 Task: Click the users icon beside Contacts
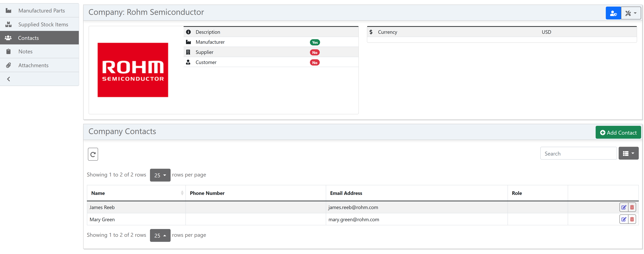[8, 38]
